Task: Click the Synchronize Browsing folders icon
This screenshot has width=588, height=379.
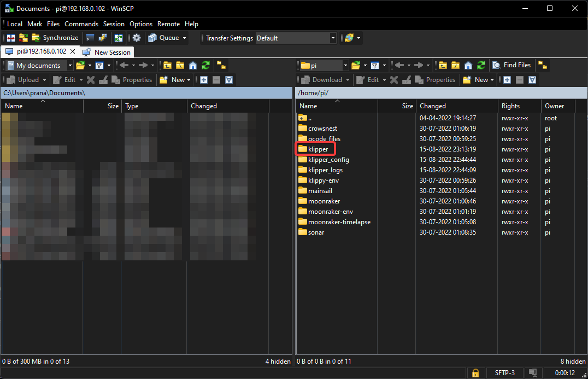Action: (23, 38)
